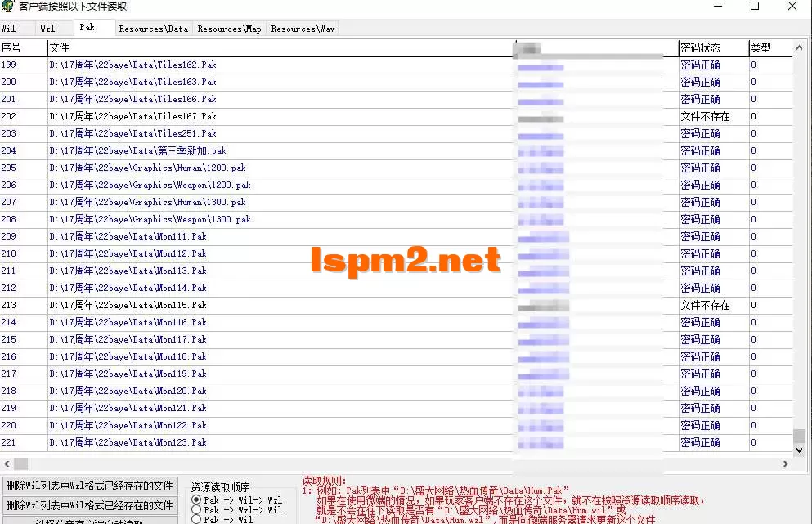Image resolution: width=812 pixels, height=524 pixels.
Task: Switch to the Wzl tab
Action: [47, 29]
